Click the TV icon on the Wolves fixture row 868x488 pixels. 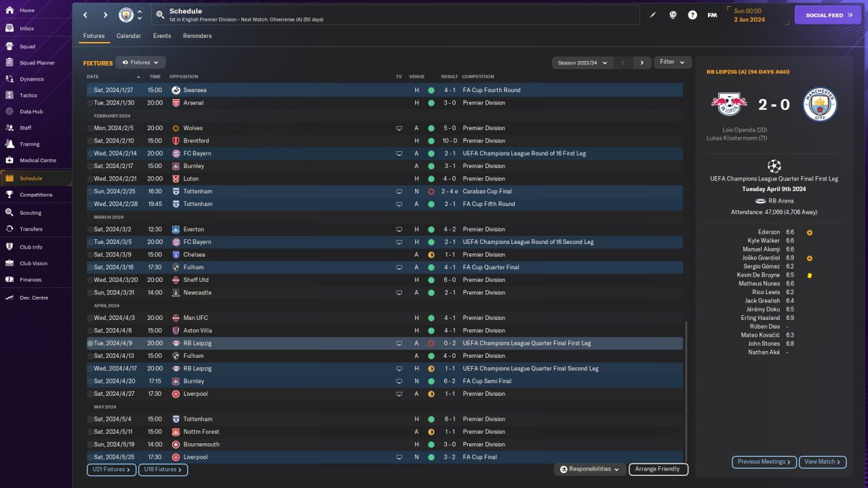pyautogui.click(x=399, y=128)
